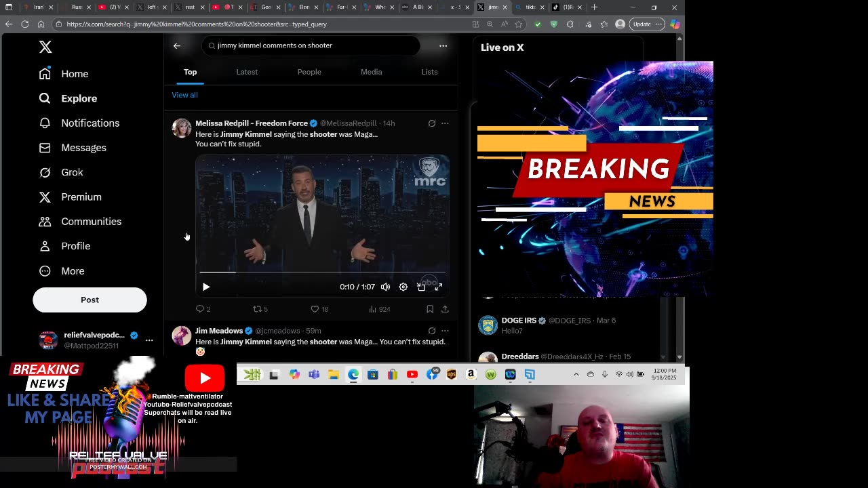The height and width of the screenshot is (488, 868).
Task: Show hidden system tray icons
Action: (576, 374)
